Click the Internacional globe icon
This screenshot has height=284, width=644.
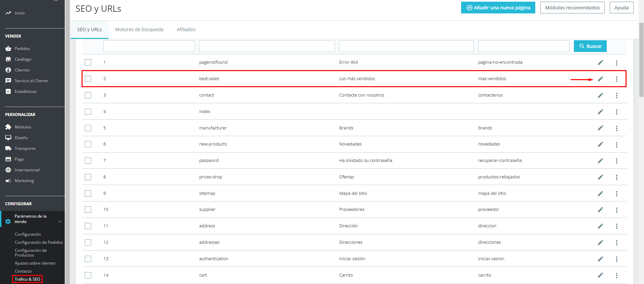(8, 170)
